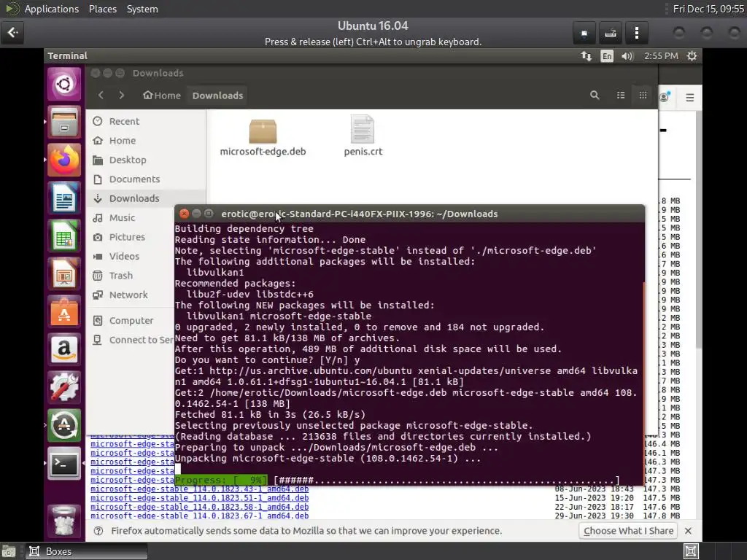This screenshot has height=560, width=747.
Task: Click Downloads in the path bar
Action: (x=217, y=96)
